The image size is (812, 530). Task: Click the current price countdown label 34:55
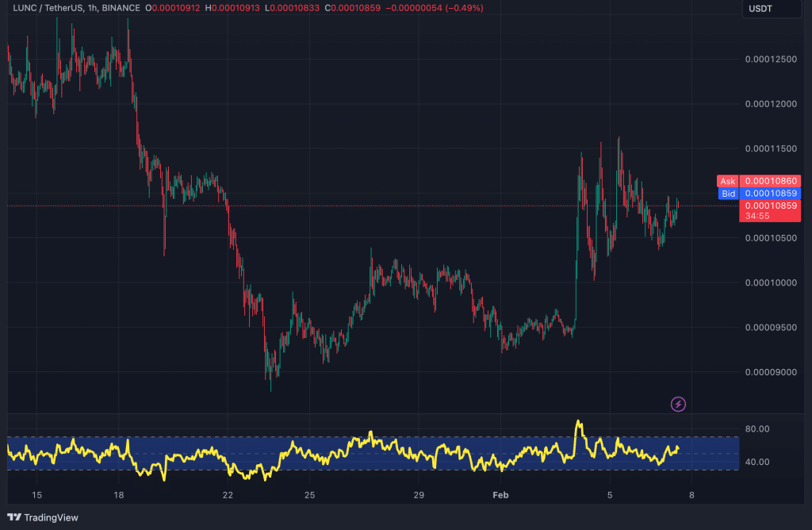tap(757, 216)
